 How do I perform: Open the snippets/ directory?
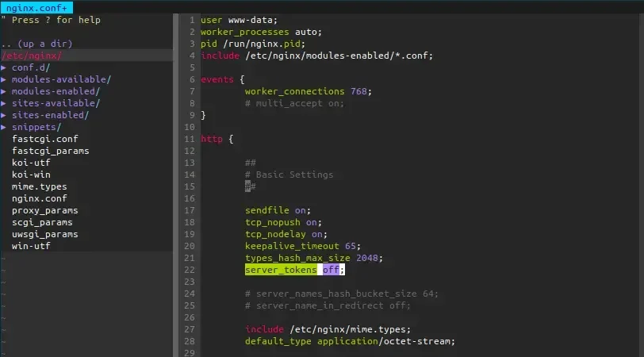click(x=36, y=127)
